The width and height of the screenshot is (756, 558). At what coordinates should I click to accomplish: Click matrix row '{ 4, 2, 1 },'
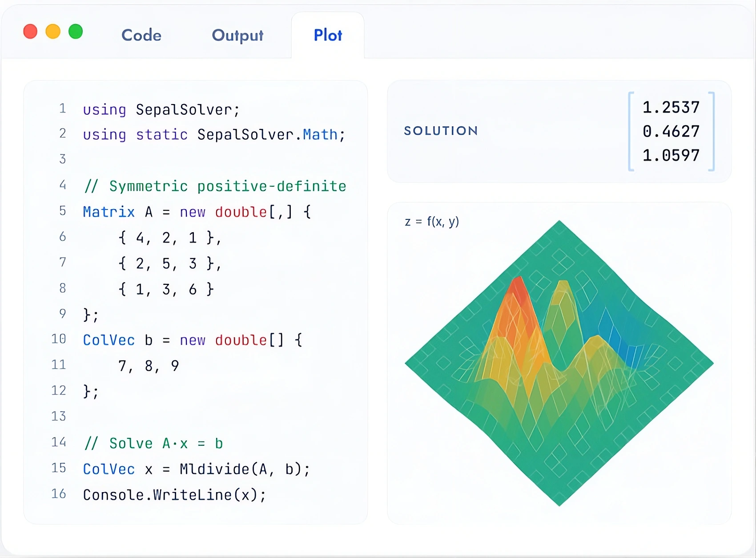169,238
